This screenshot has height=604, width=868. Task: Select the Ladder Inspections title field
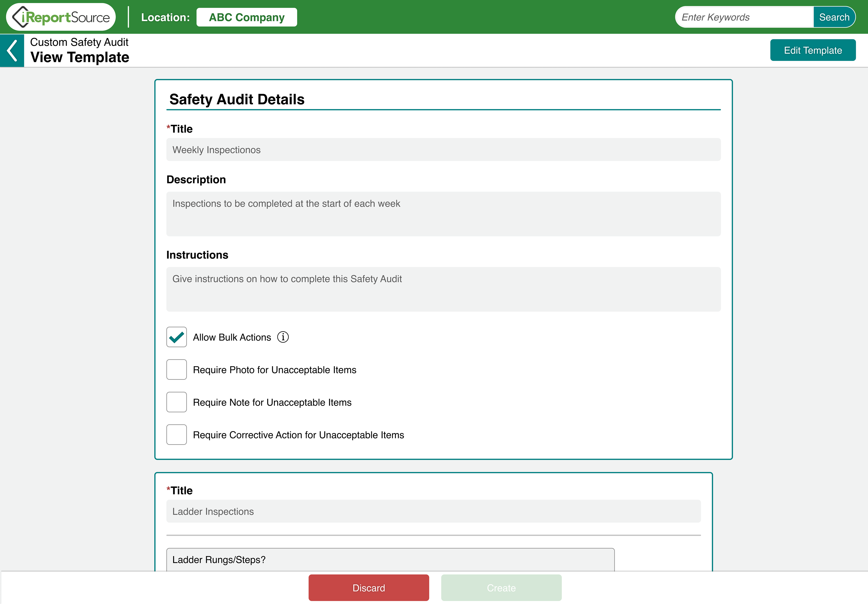[433, 511]
